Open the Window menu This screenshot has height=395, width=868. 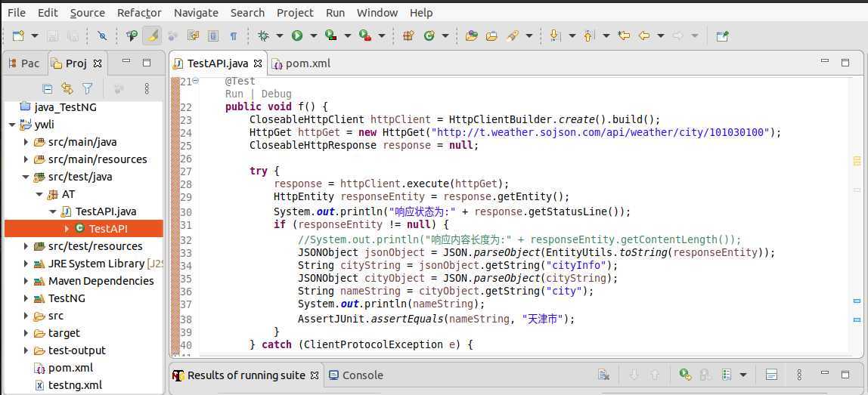pos(377,13)
